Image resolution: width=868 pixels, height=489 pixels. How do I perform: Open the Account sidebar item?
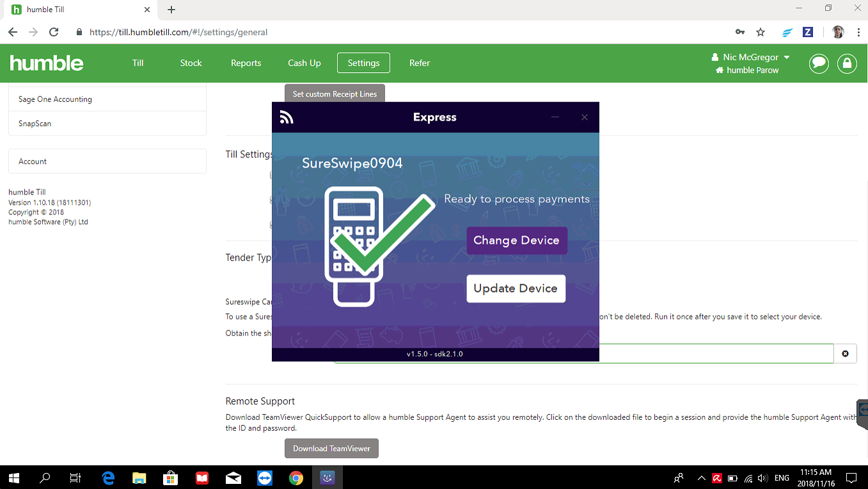pyautogui.click(x=107, y=161)
